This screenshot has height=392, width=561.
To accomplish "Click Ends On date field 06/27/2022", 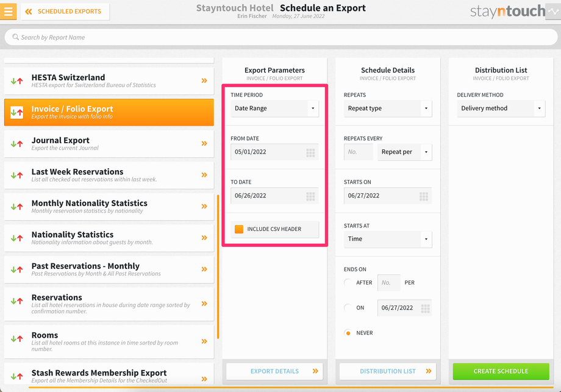I will (405, 308).
